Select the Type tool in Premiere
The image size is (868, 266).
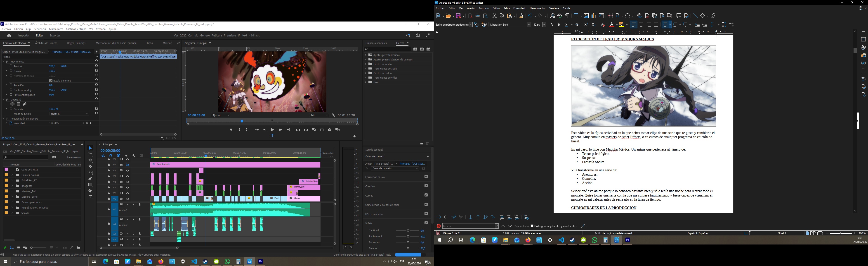coord(90,197)
